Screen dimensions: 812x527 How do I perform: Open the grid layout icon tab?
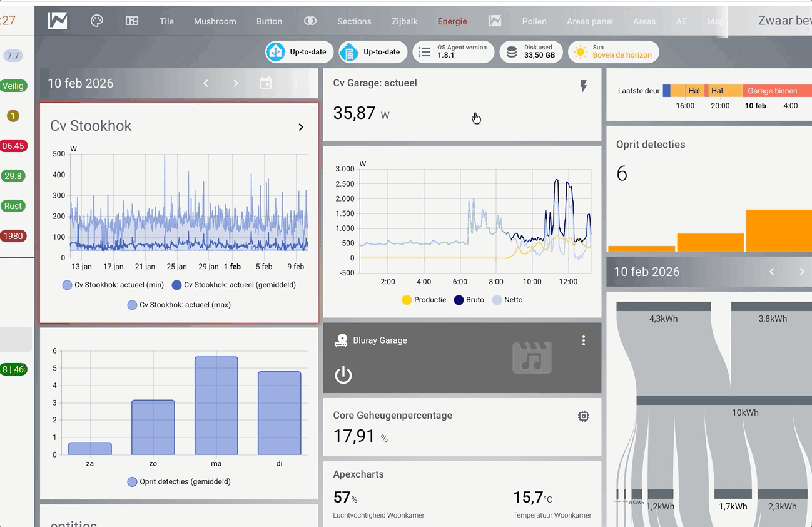click(131, 21)
